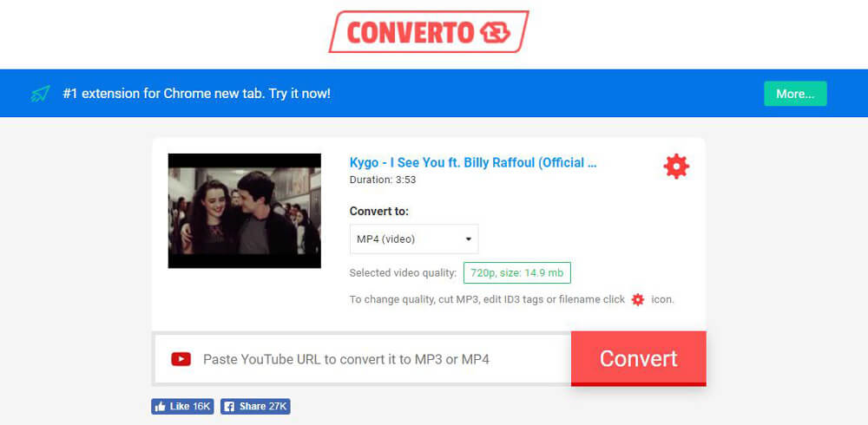Image resolution: width=868 pixels, height=425 pixels.
Task: Focus the Paste YouTube URL input field
Action: click(363, 359)
